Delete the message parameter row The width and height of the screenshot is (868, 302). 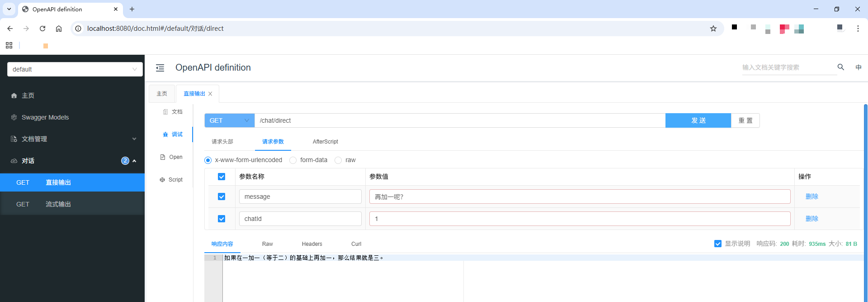click(x=812, y=197)
